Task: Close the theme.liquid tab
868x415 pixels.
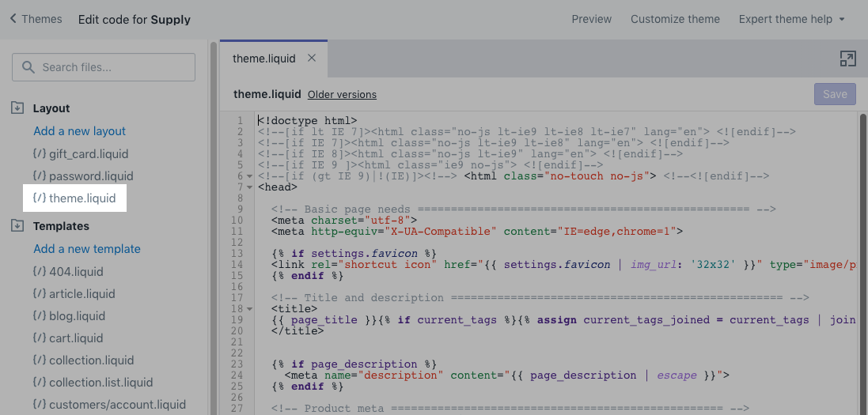Action: pyautogui.click(x=312, y=58)
